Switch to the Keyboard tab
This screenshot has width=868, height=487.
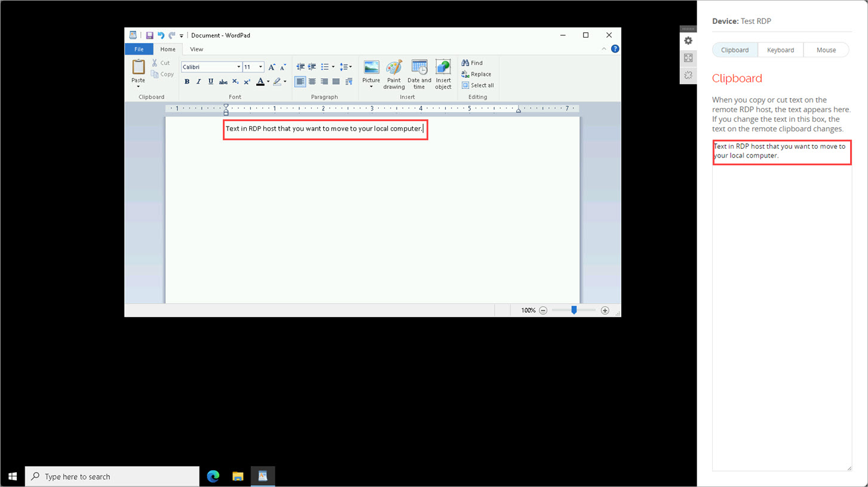point(781,50)
